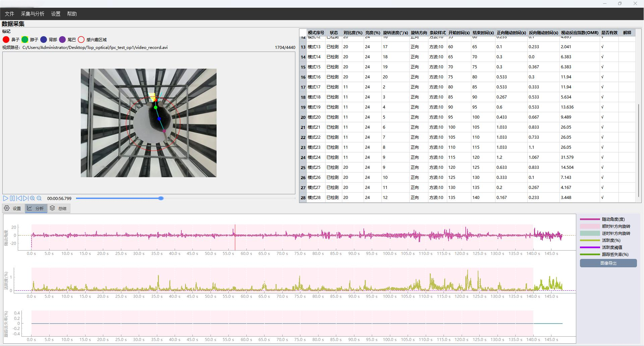Open the 采集与分析 menu
The height and width of the screenshot is (346, 644).
[33, 14]
